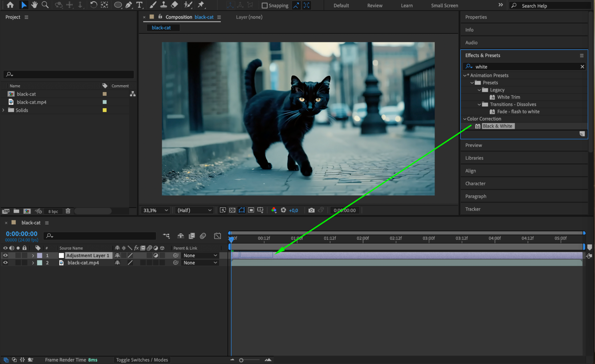Select the Black & White effect
Viewport: 595px width, 364px height.
tap(497, 126)
